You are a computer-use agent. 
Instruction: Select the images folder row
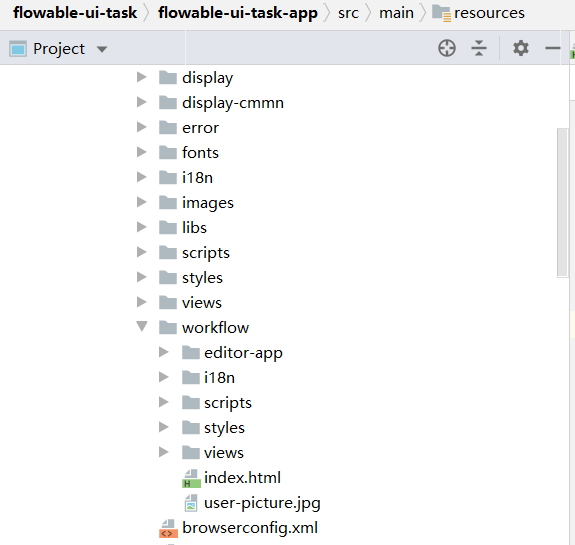pyautogui.click(x=208, y=203)
